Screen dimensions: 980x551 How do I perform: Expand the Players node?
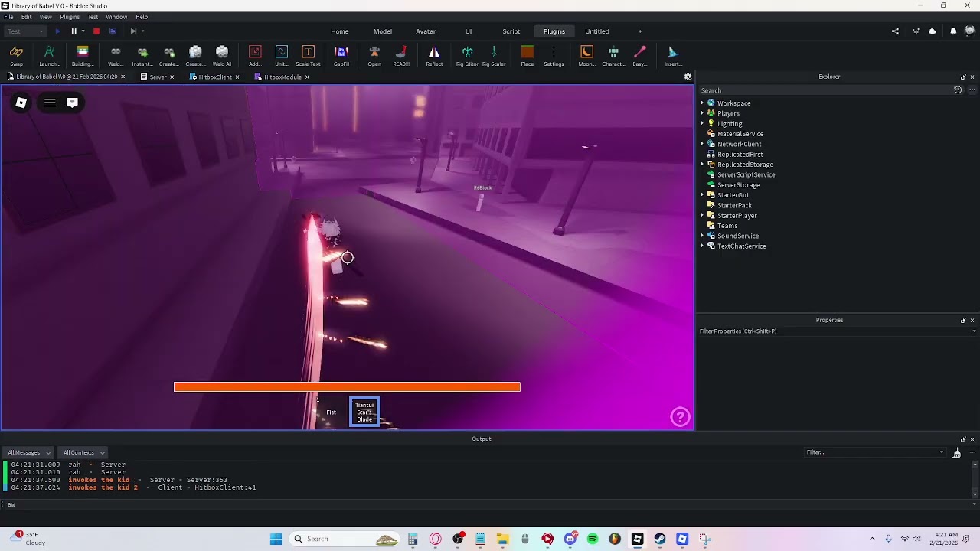702,113
